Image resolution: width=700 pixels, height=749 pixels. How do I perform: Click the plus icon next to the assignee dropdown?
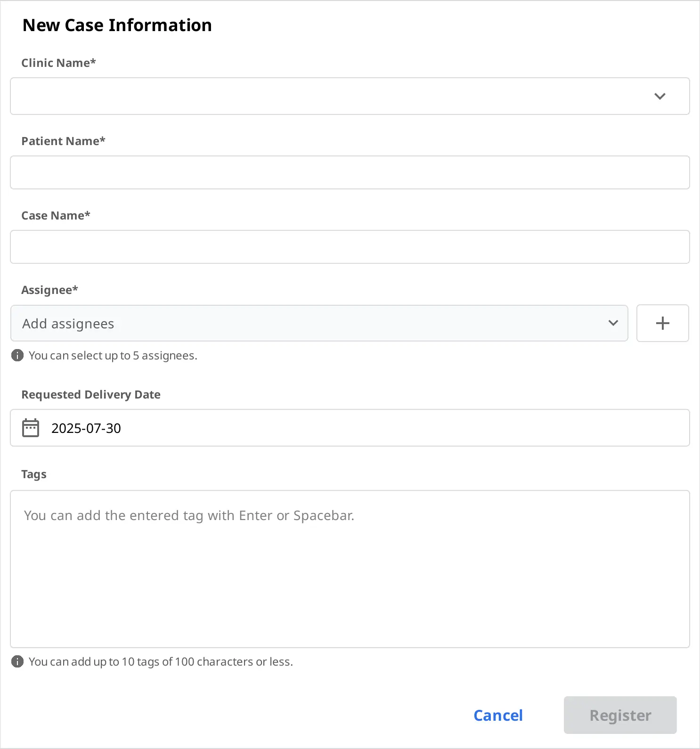tap(662, 323)
